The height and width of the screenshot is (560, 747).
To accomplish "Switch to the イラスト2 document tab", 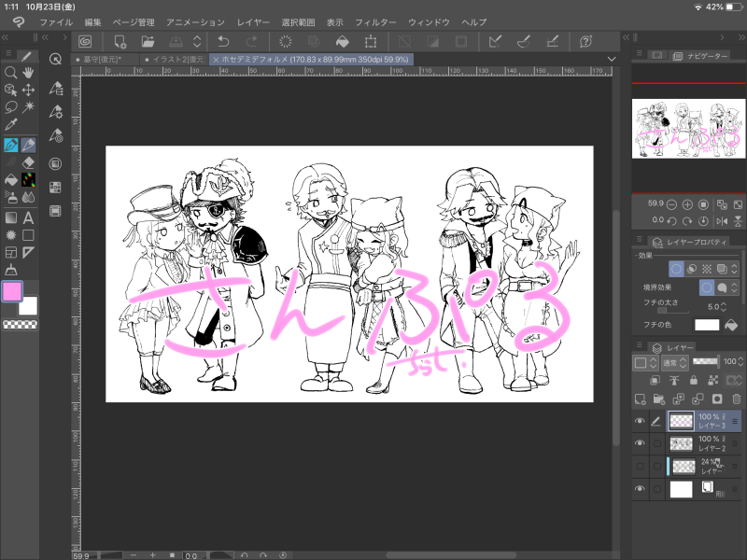I will pyautogui.click(x=175, y=60).
